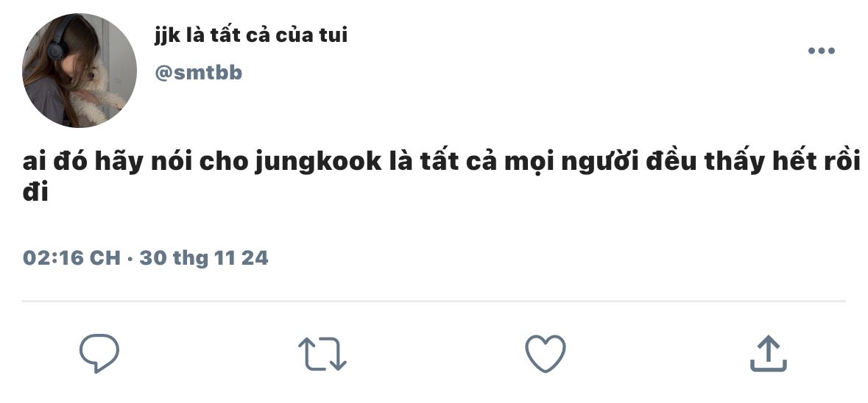This screenshot has height=403, width=868.
Task: Like the tweet with the heart icon
Action: 546,353
